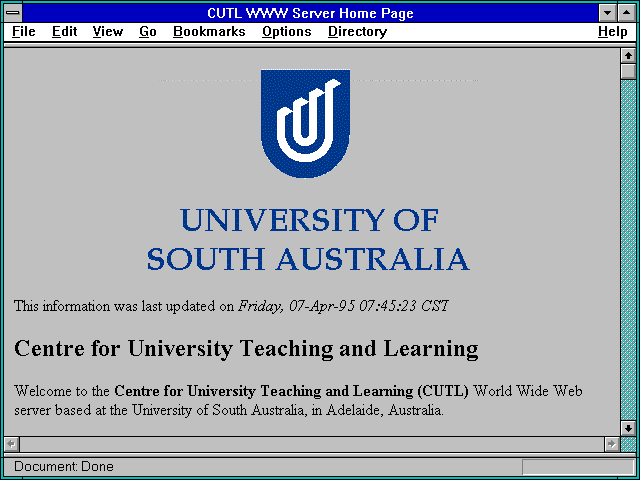Click the vertical scrollbar track below thumb

(628, 250)
